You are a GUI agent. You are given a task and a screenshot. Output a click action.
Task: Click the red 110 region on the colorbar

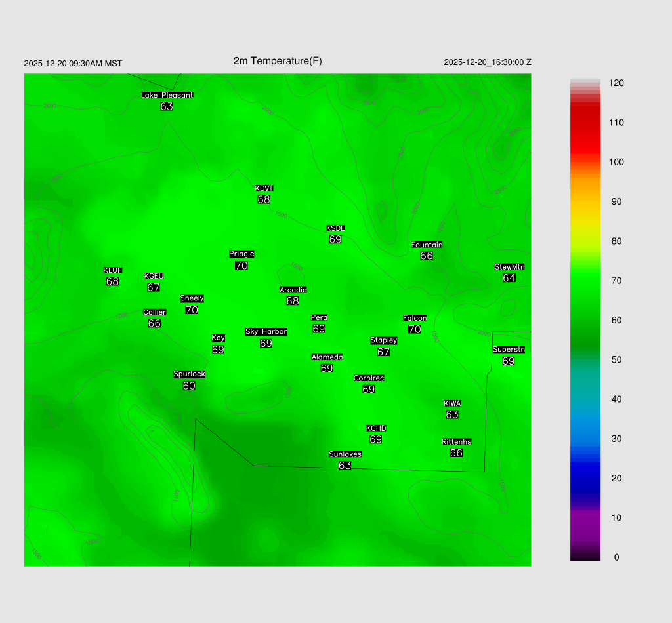tap(585, 123)
